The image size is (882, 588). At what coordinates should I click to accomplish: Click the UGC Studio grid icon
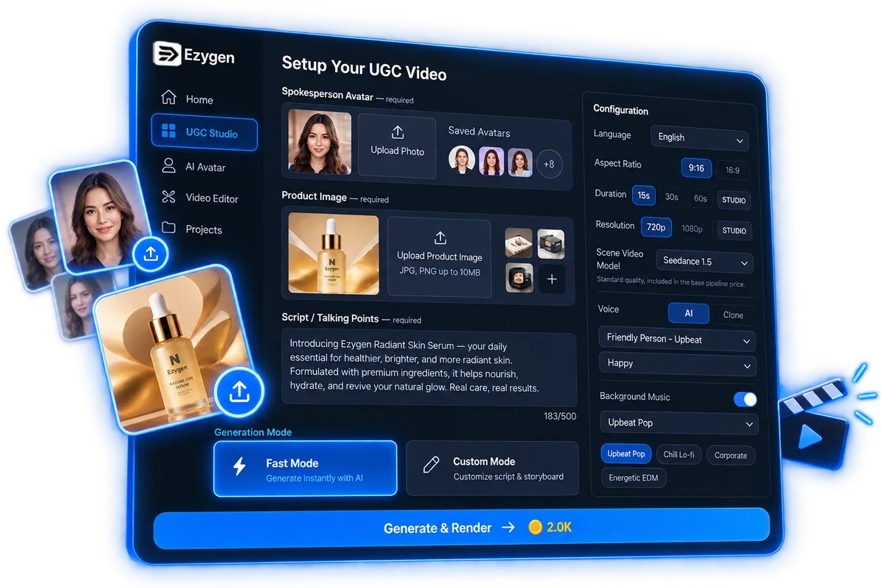pyautogui.click(x=169, y=132)
